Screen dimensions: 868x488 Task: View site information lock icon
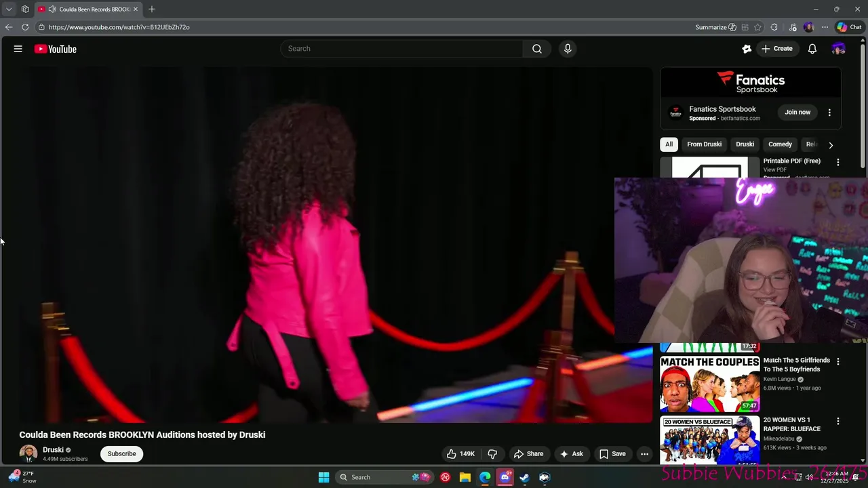(41, 27)
